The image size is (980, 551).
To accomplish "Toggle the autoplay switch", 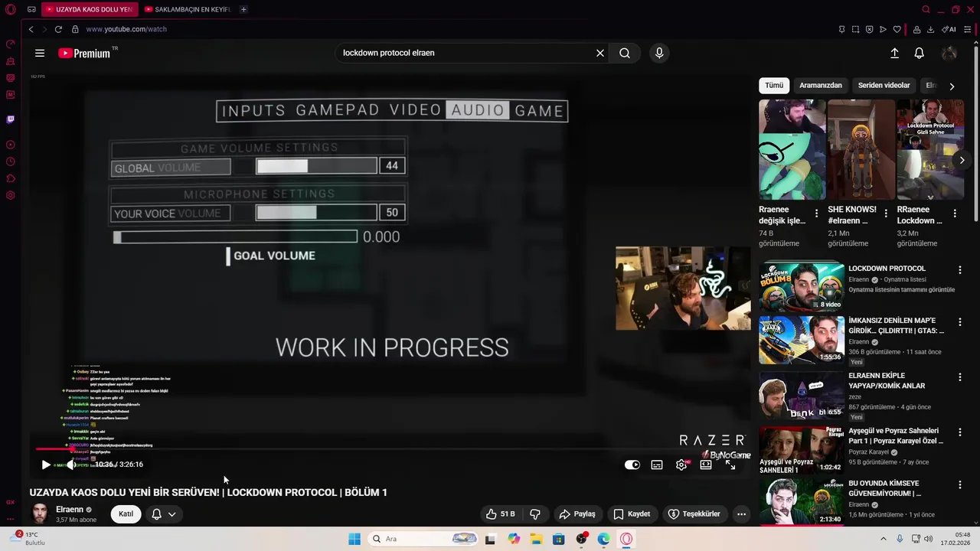I will [632, 465].
